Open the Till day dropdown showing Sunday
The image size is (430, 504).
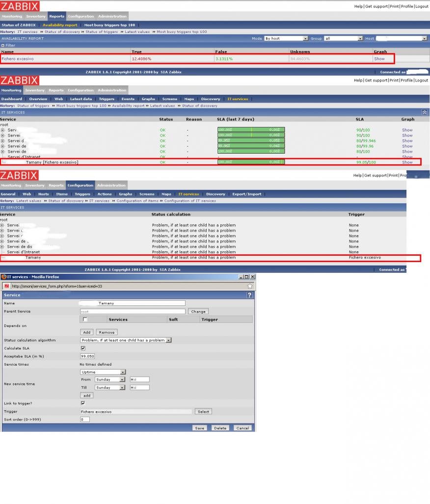(x=109, y=388)
